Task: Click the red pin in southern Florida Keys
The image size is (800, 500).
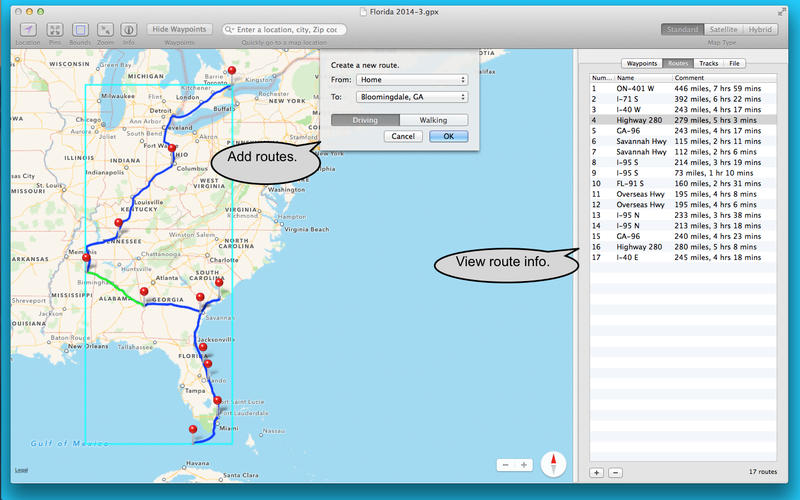Action: click(x=193, y=430)
